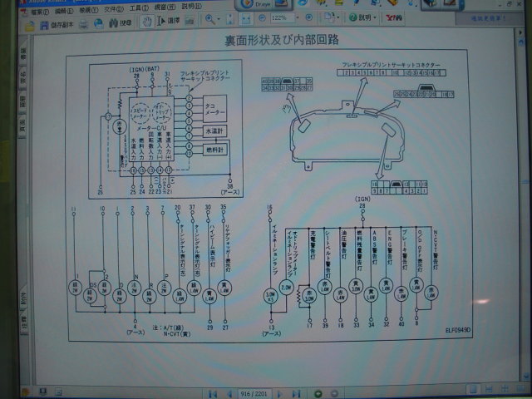Open Search with the binoculars 搜尋 icon

120,22
